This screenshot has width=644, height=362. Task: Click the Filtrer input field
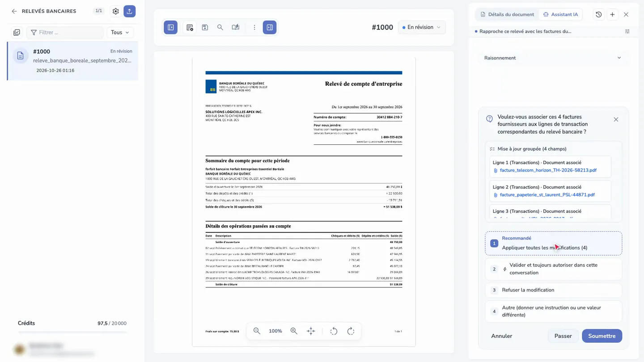[65, 32]
